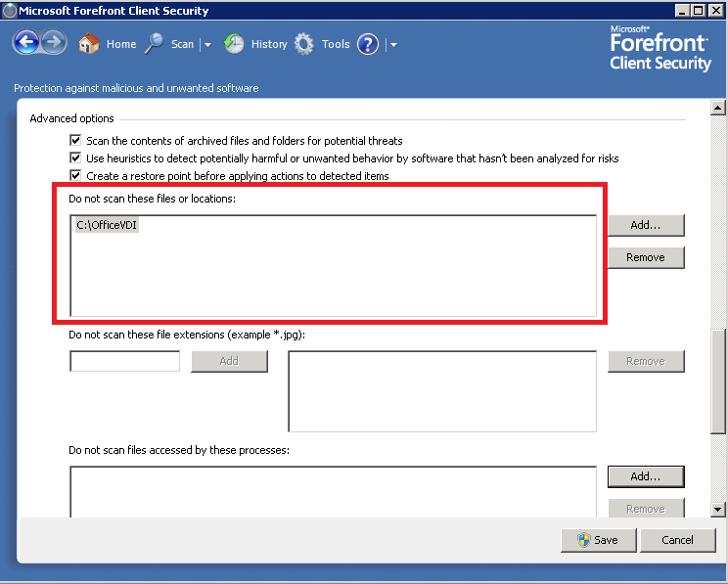Start Scan from toolbar label
This screenshot has width=728, height=584.
182,44
